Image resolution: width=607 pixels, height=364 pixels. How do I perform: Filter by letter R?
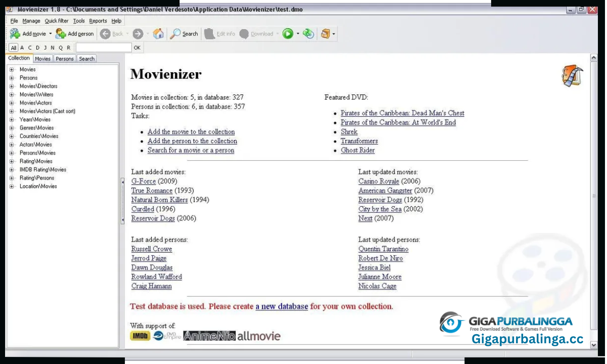tap(68, 48)
